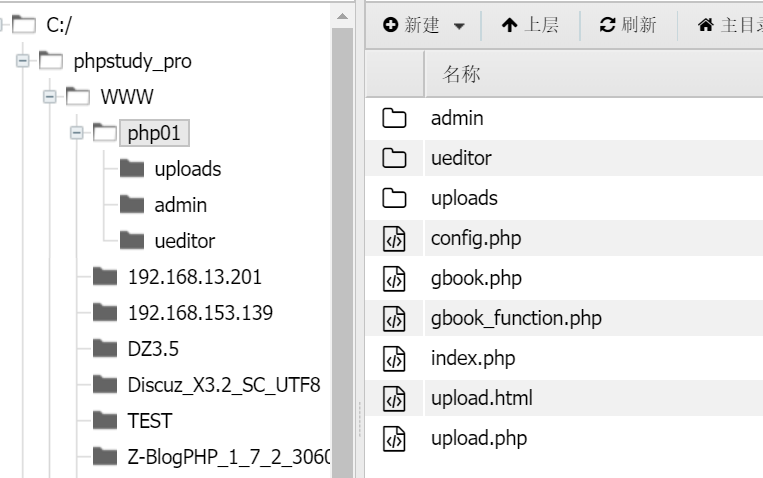The image size is (763, 478).
Task: Collapse the phpstudy_pro tree node
Action: pos(22,61)
